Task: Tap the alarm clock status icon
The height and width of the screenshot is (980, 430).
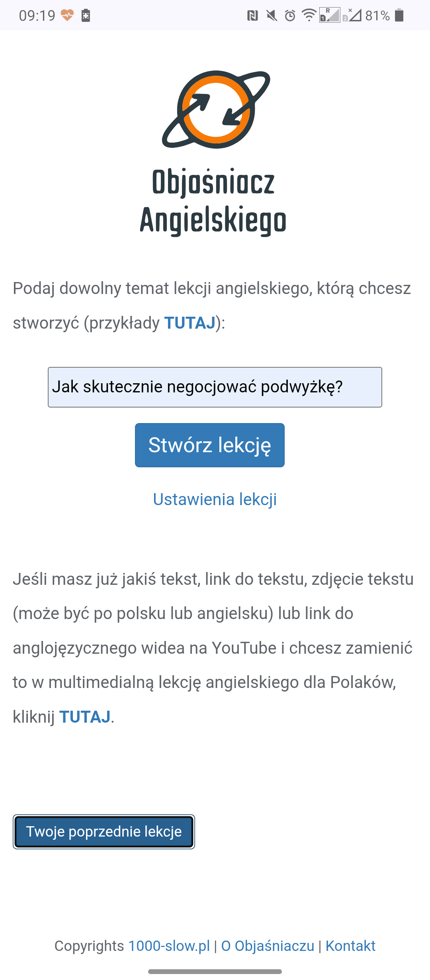Action: pyautogui.click(x=290, y=15)
